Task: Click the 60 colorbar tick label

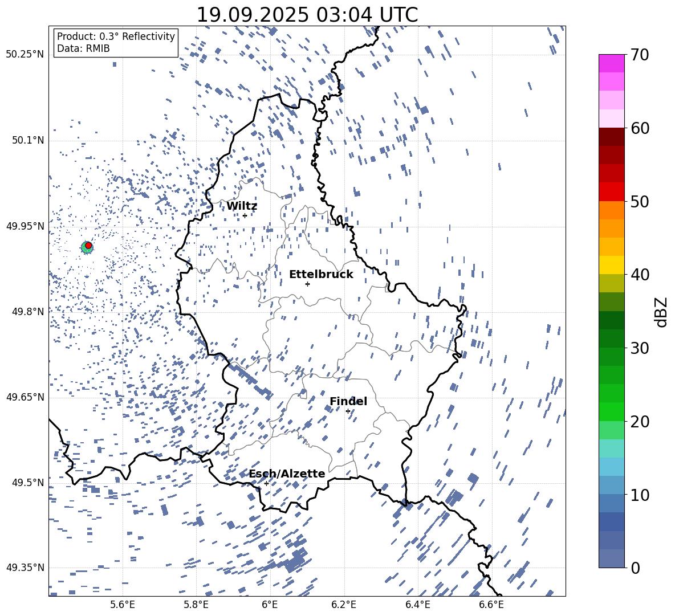Action: (640, 128)
